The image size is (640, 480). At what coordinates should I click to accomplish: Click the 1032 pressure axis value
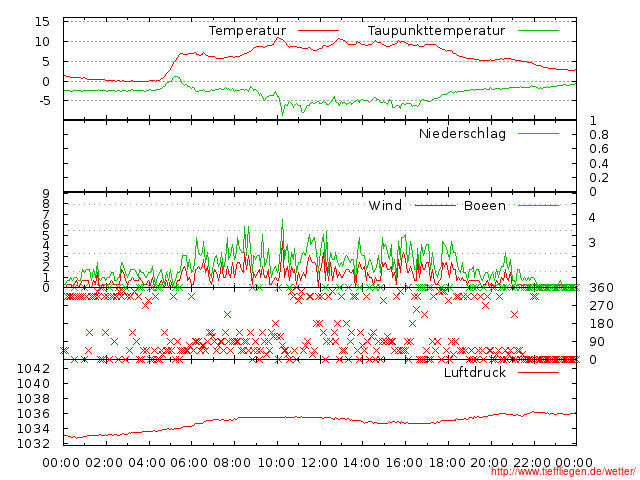pyautogui.click(x=33, y=444)
